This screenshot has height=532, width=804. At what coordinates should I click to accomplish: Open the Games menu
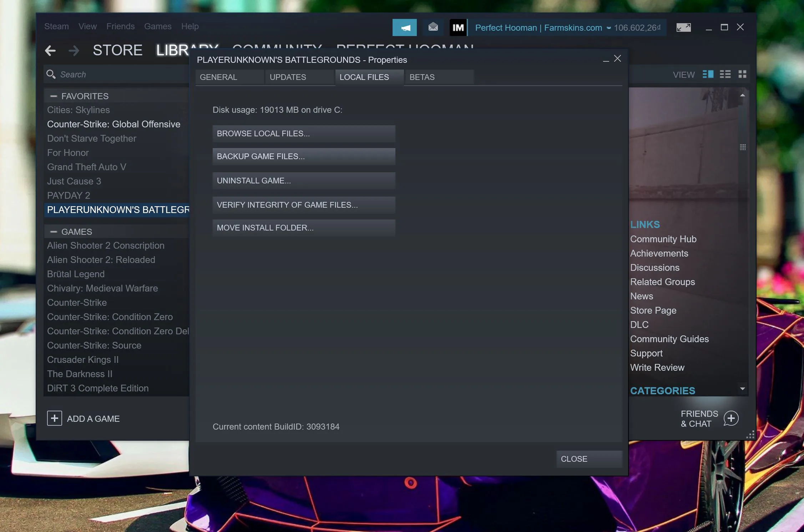pos(158,26)
